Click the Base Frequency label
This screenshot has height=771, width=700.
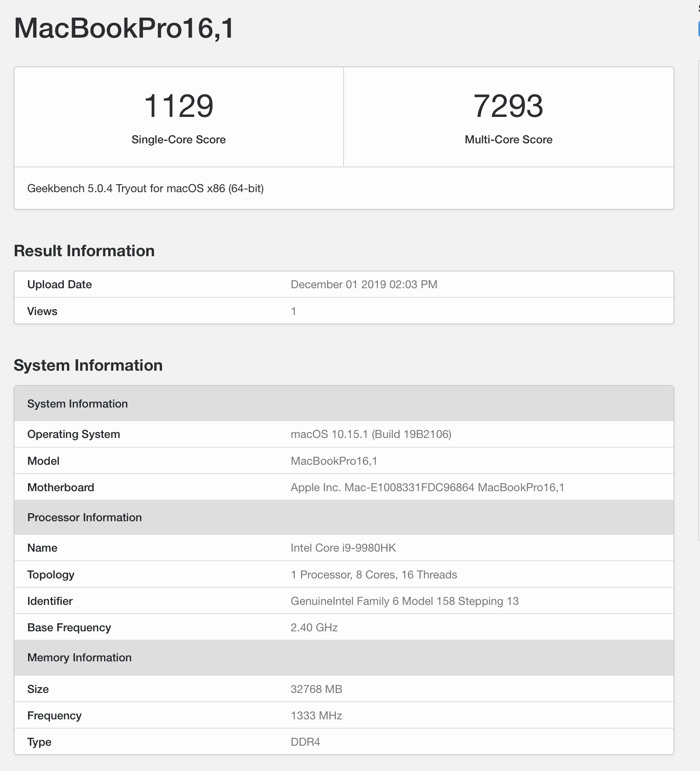pos(69,628)
